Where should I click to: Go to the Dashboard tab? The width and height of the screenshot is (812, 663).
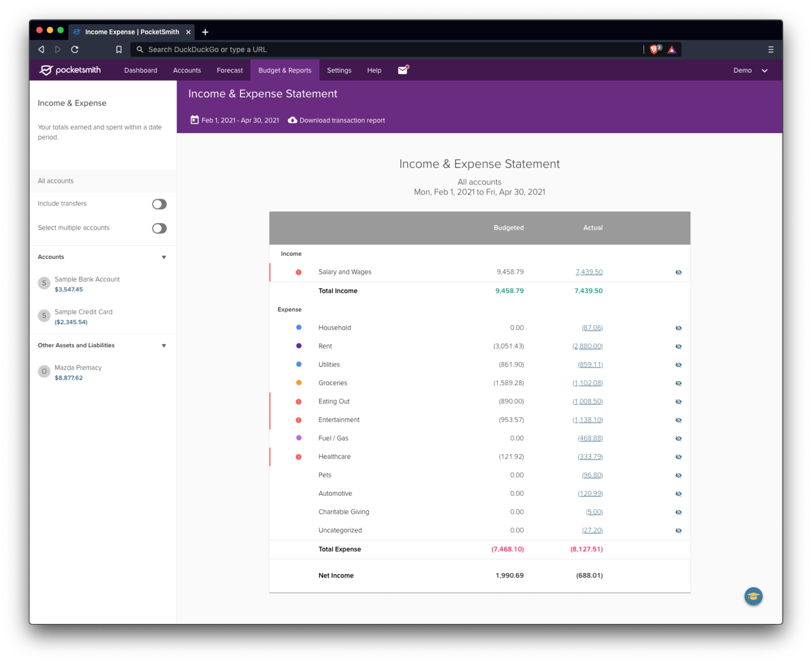(140, 70)
